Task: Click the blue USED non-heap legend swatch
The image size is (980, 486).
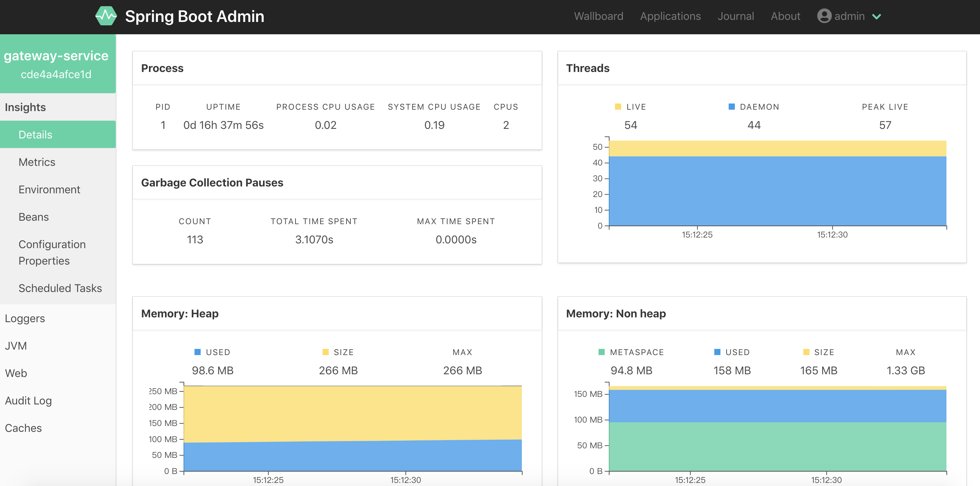Action: pyautogui.click(x=717, y=352)
